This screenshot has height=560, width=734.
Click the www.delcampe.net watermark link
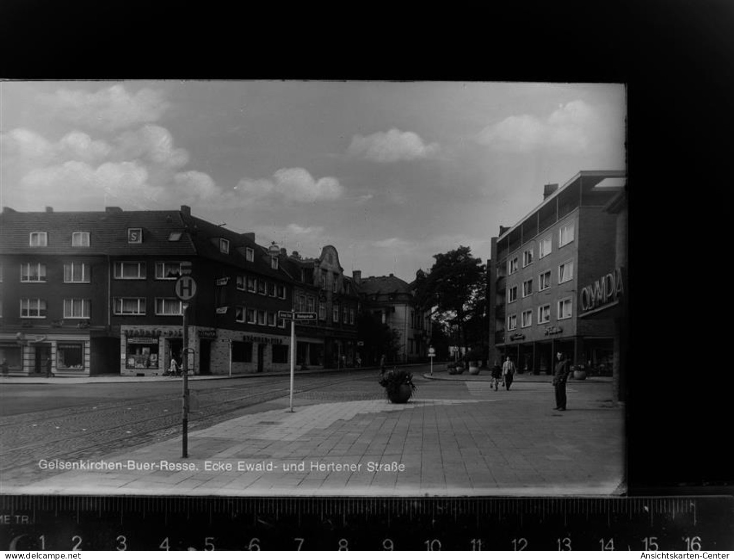41,556
